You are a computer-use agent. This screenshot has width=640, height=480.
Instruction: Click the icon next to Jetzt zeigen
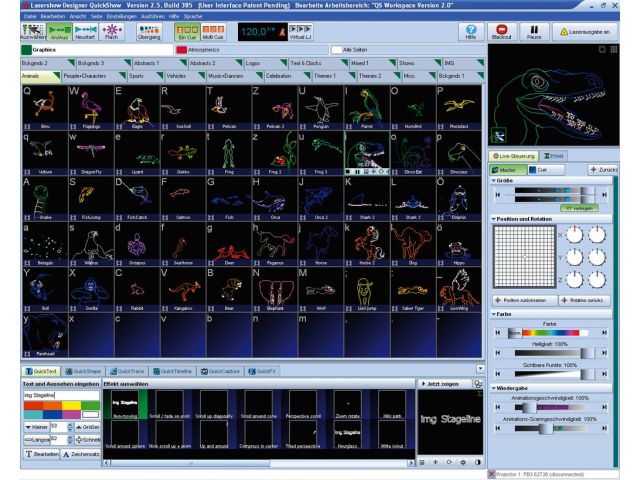click(477, 384)
